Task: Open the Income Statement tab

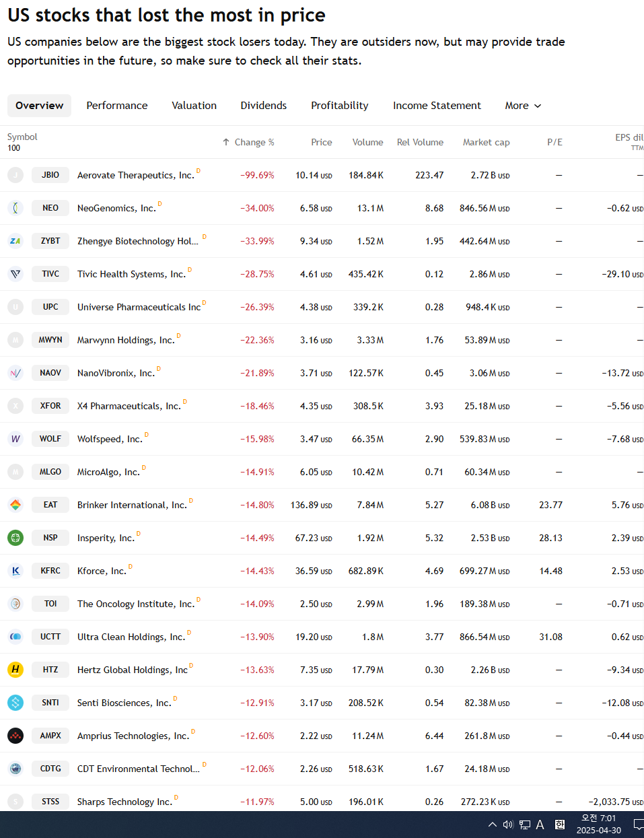Action: coord(437,106)
